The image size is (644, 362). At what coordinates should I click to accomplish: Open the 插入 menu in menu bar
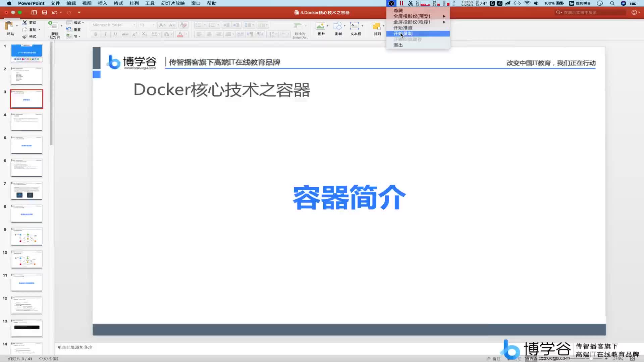click(x=102, y=3)
